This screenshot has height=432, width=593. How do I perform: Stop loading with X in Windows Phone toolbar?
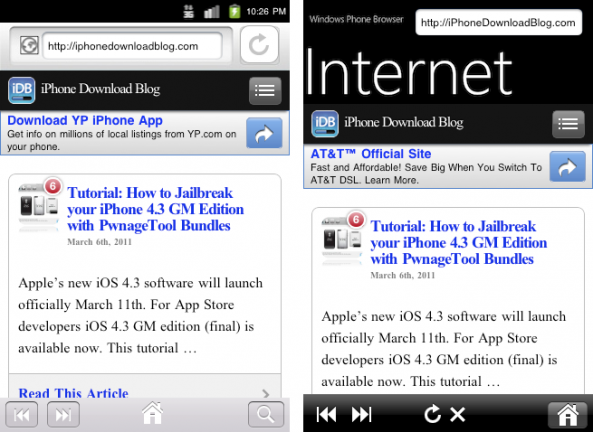pyautogui.click(x=458, y=415)
